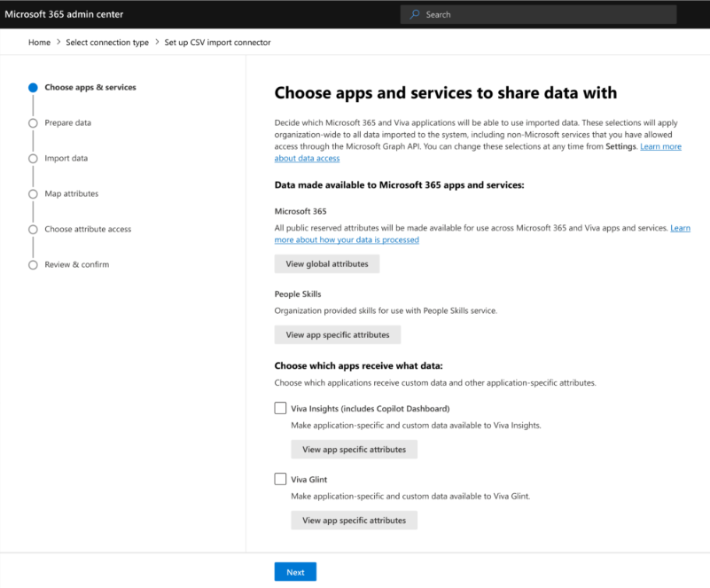710x588 pixels.
Task: View app specific attributes for Viva Glint
Action: pos(354,520)
